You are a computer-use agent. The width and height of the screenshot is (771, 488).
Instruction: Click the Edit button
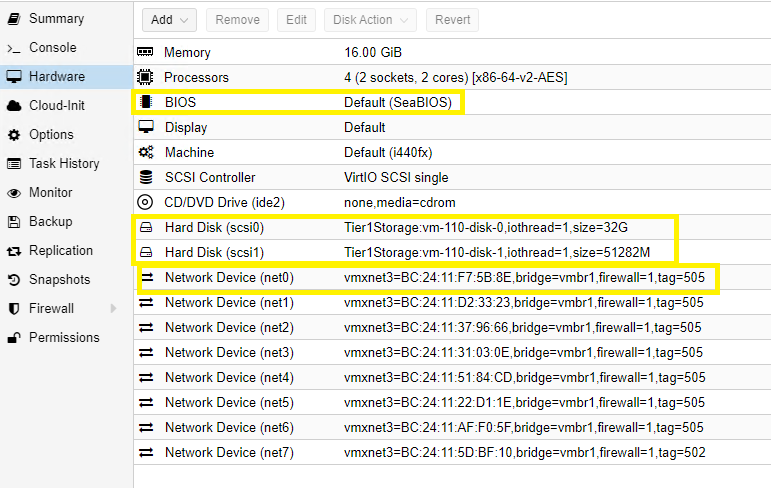tap(296, 20)
